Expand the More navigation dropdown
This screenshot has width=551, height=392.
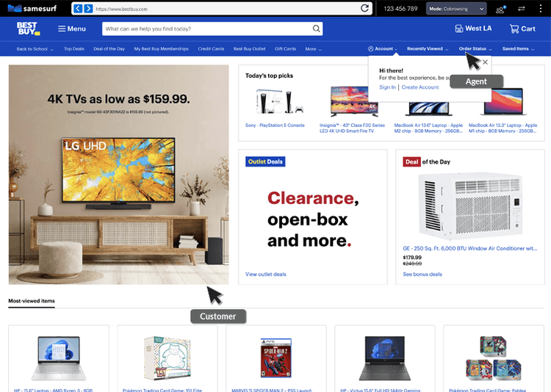[x=314, y=49]
